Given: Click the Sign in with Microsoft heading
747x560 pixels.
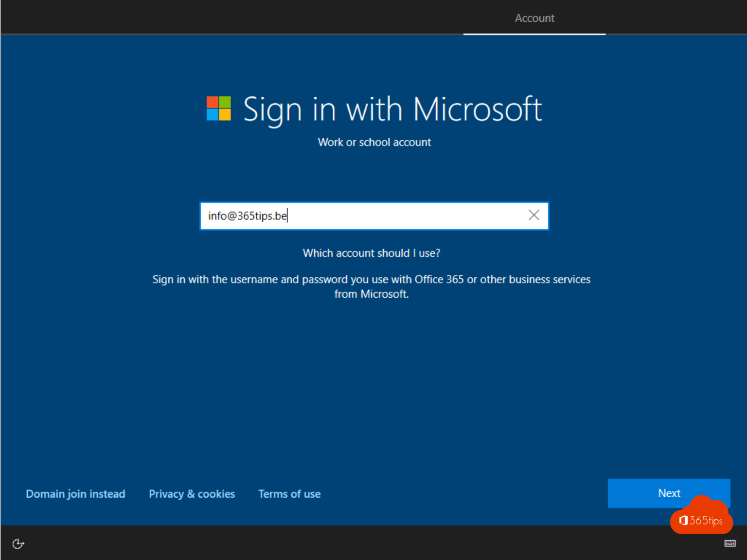Looking at the screenshot, I should point(392,109).
